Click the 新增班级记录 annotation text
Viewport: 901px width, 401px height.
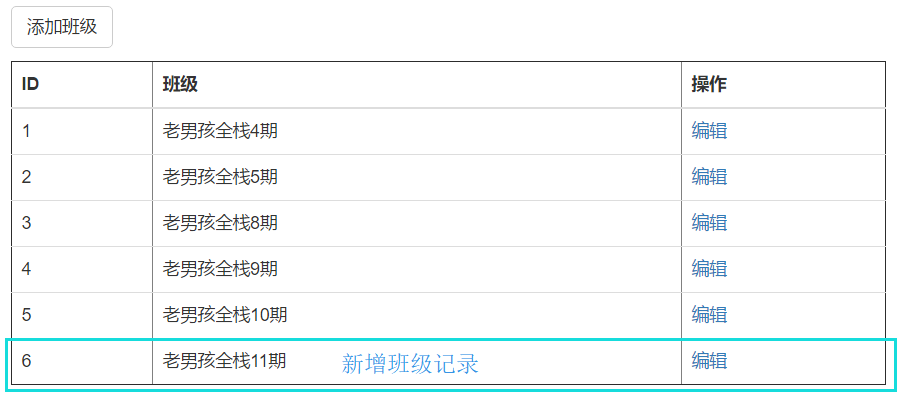(410, 364)
